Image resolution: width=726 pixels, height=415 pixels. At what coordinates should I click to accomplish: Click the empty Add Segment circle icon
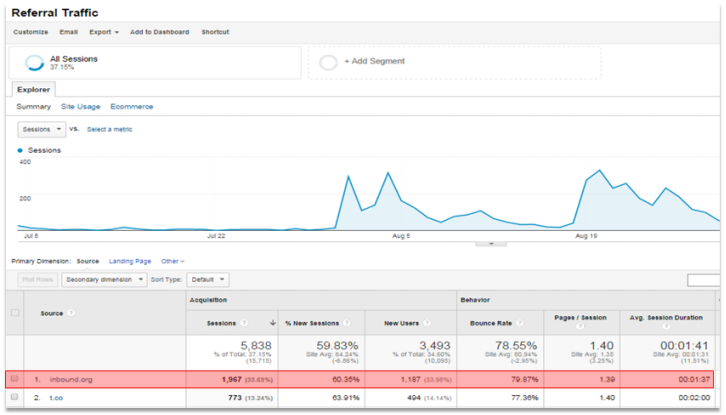[x=329, y=62]
